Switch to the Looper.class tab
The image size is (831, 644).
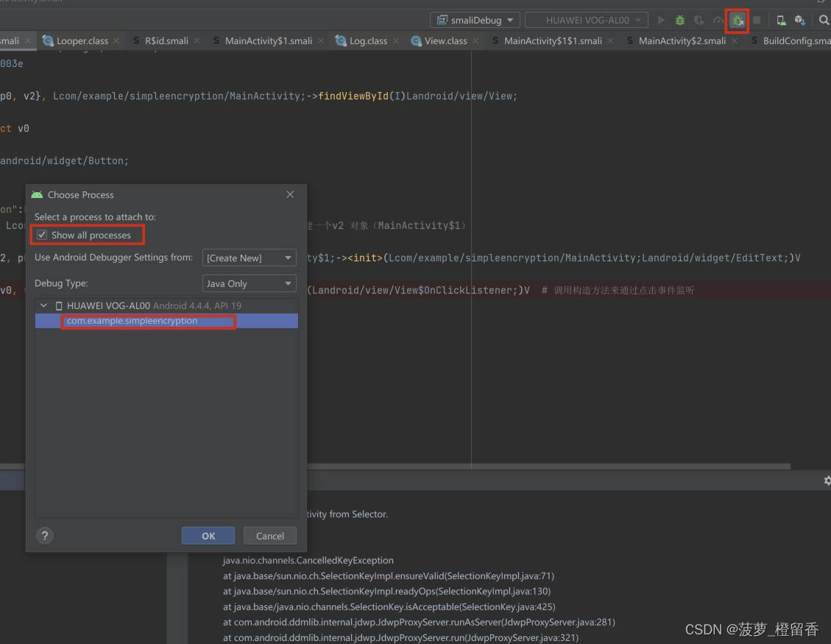tap(82, 40)
